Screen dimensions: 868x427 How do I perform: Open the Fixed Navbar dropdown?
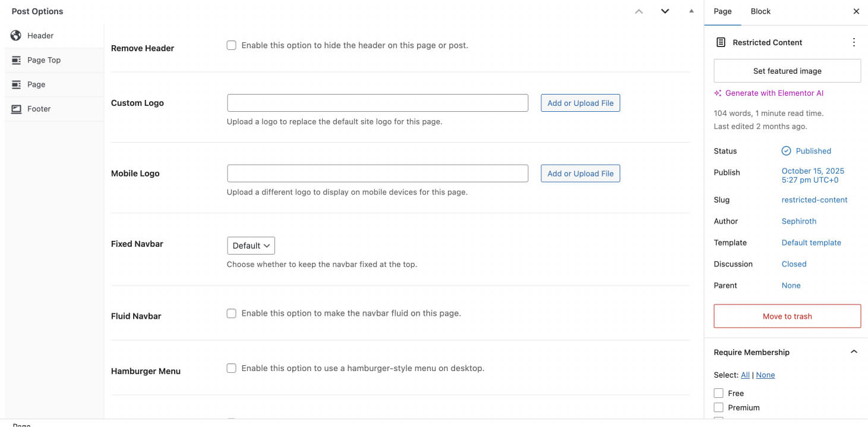[251, 246]
